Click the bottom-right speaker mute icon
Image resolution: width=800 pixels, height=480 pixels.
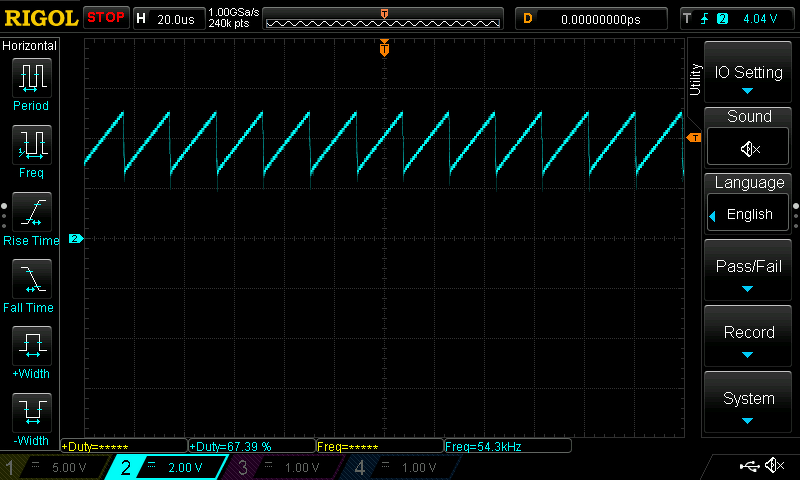[x=774, y=465]
